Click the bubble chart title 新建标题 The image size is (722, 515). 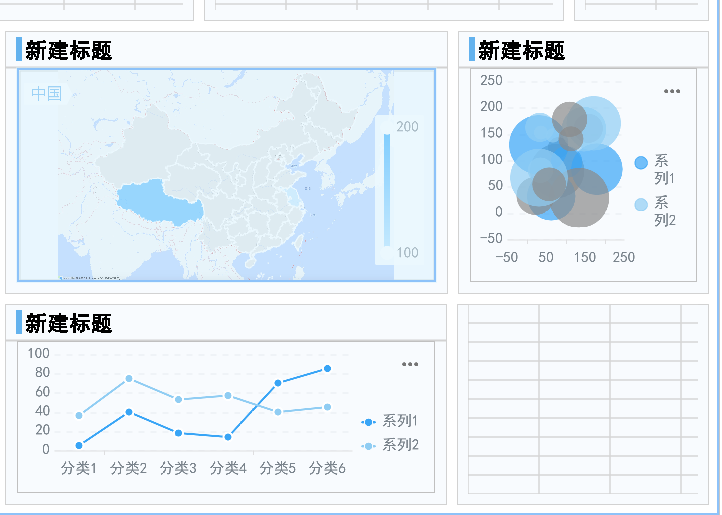pyautogui.click(x=522, y=50)
